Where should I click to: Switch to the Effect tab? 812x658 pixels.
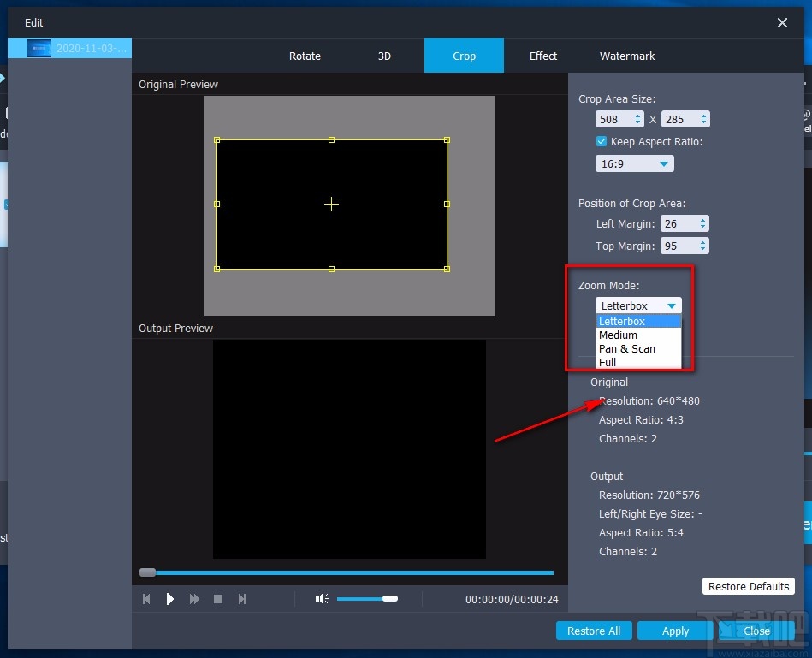coord(542,56)
